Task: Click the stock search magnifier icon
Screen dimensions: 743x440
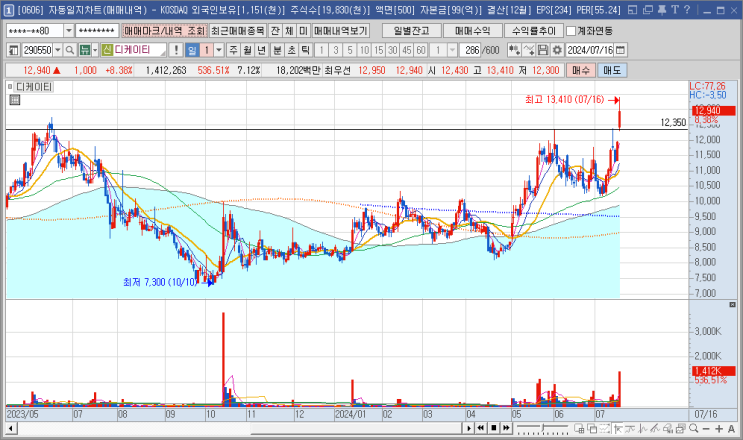Action: click(x=70, y=50)
